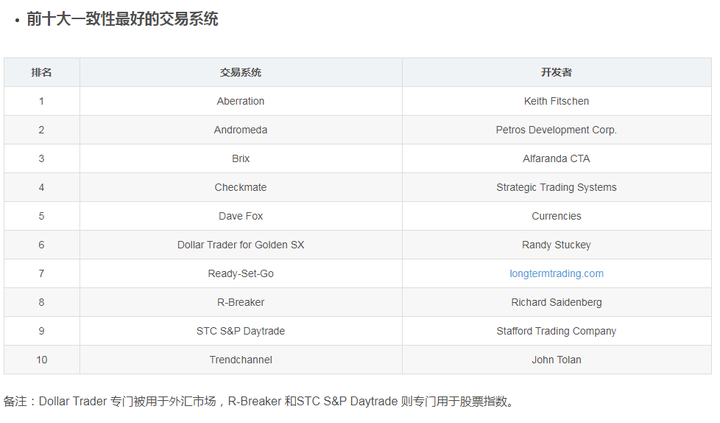Select the Randy Stuckey cell

(557, 245)
